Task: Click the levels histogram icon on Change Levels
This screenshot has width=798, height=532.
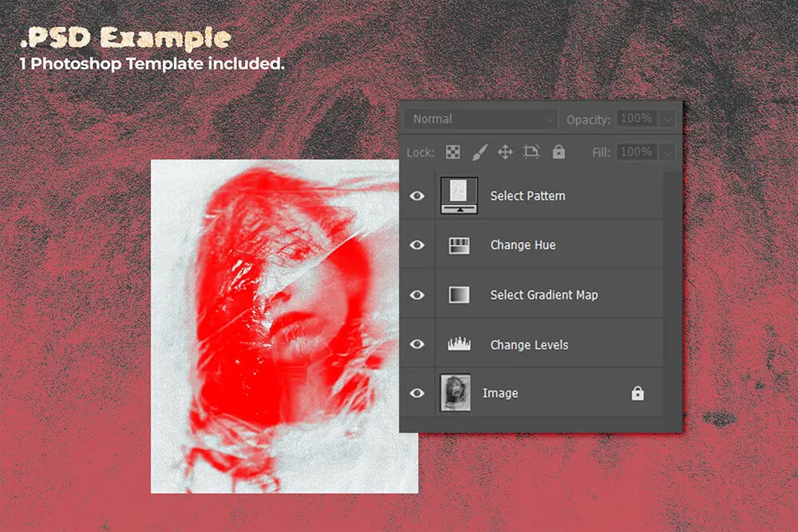Action: [459, 345]
